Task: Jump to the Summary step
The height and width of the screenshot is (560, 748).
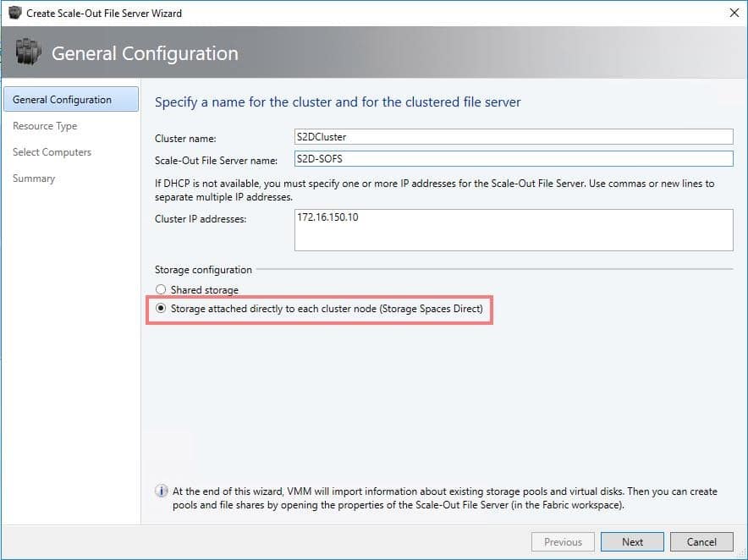Action: click(x=34, y=178)
